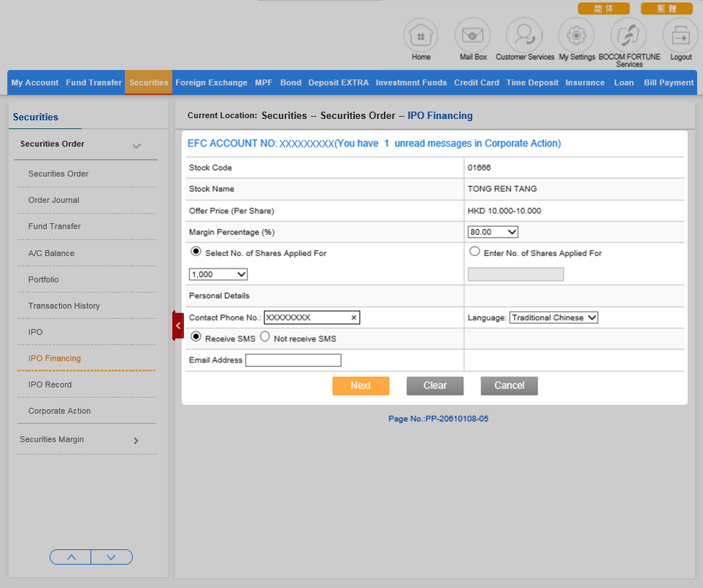Open the Language dropdown
Image resolution: width=703 pixels, height=588 pixels.
coord(553,317)
